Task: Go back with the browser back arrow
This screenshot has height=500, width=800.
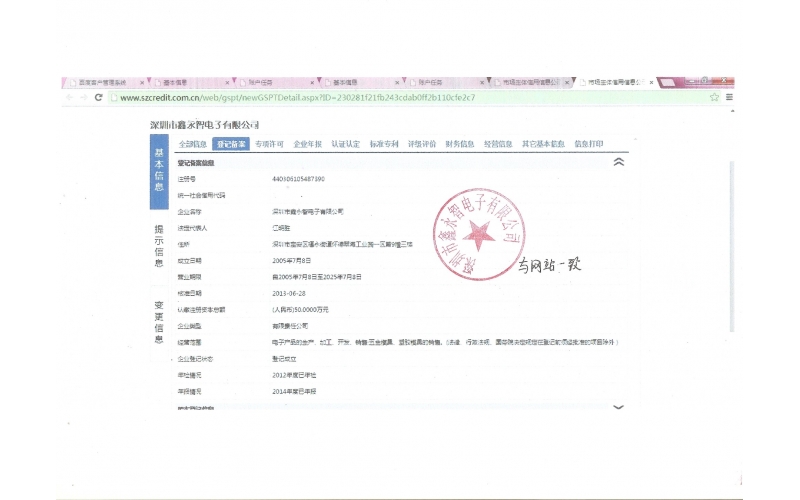Action: point(70,97)
